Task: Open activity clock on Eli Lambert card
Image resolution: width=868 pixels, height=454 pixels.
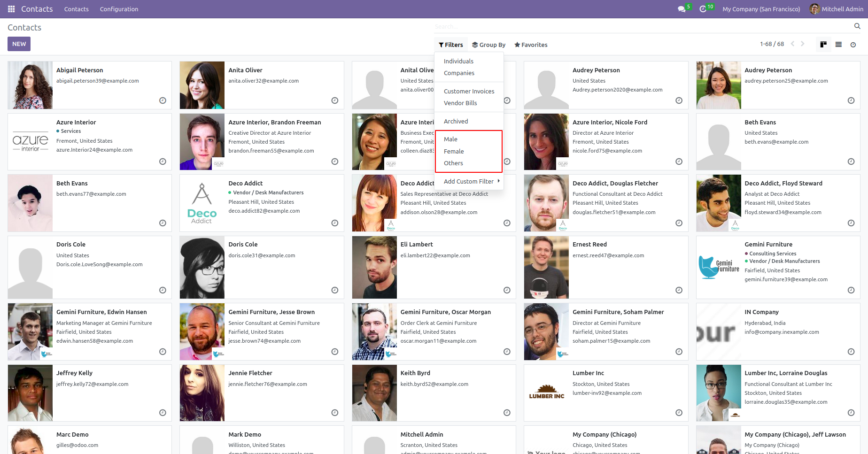Action: pyautogui.click(x=507, y=290)
